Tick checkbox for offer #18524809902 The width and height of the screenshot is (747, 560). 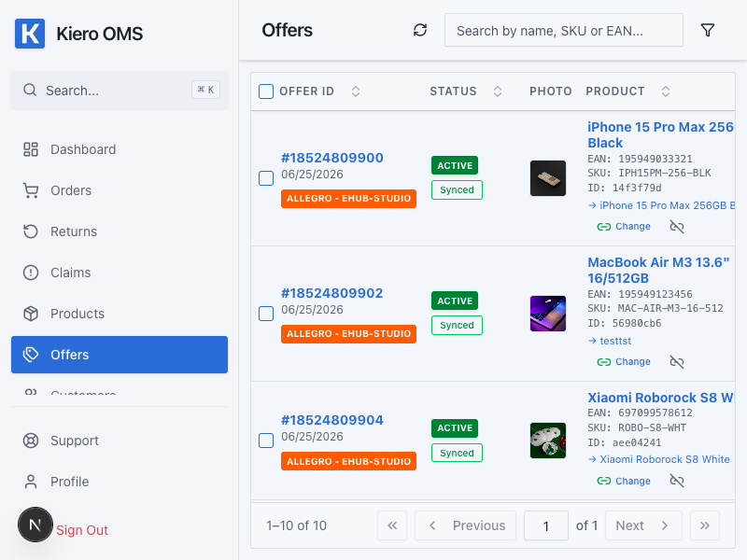266,314
